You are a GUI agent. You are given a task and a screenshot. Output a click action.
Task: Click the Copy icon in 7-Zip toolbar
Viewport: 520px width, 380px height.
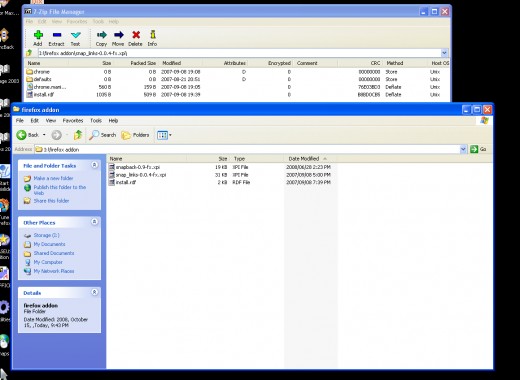pos(101,35)
